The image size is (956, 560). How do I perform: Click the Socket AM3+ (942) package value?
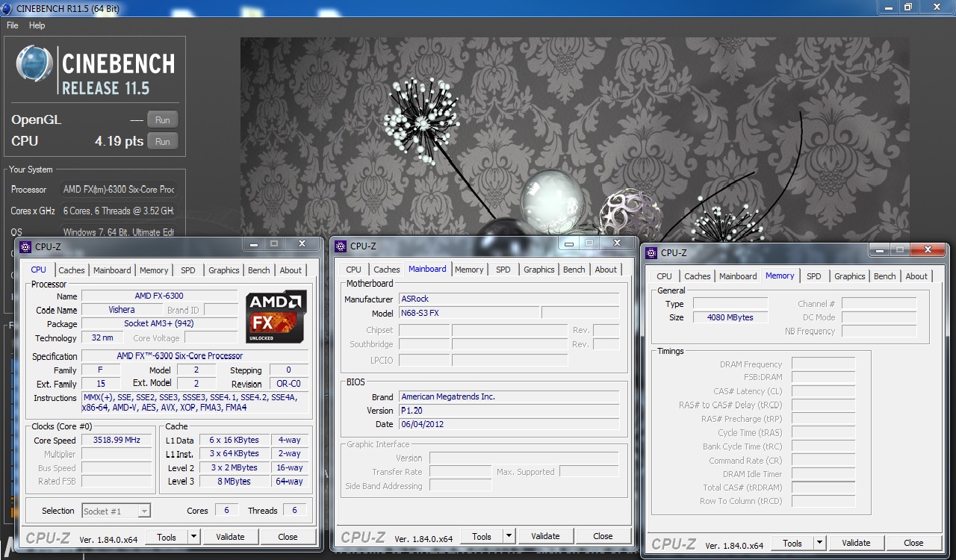click(x=159, y=324)
